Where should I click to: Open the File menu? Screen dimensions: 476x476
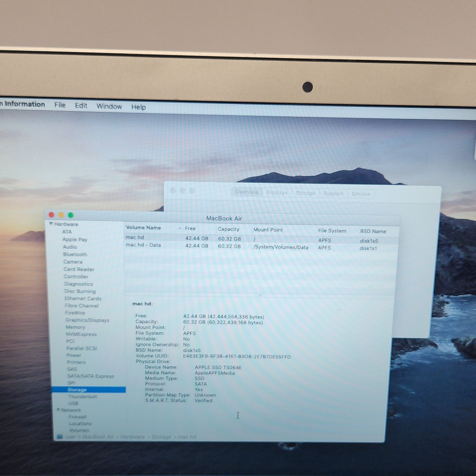click(60, 105)
